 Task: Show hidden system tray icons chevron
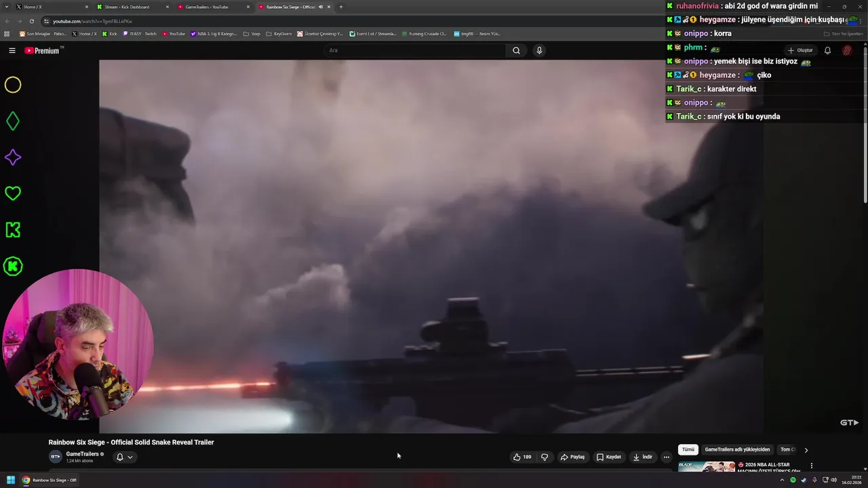click(x=782, y=480)
